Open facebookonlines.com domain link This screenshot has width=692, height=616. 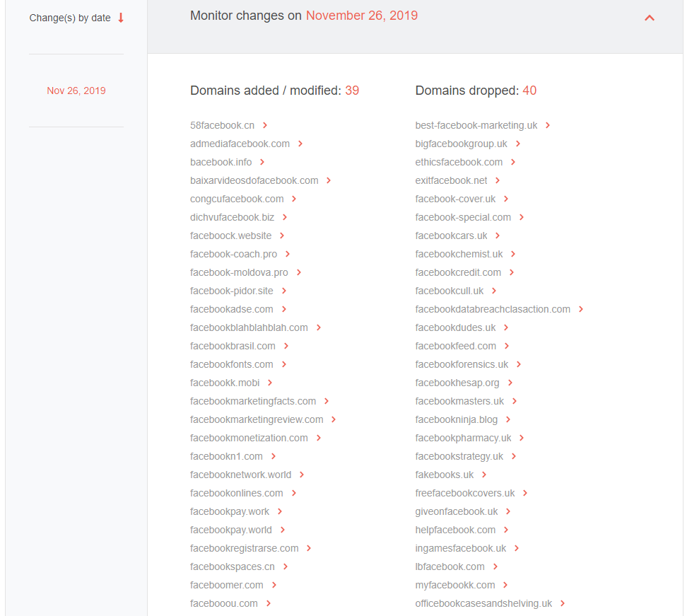(x=237, y=493)
